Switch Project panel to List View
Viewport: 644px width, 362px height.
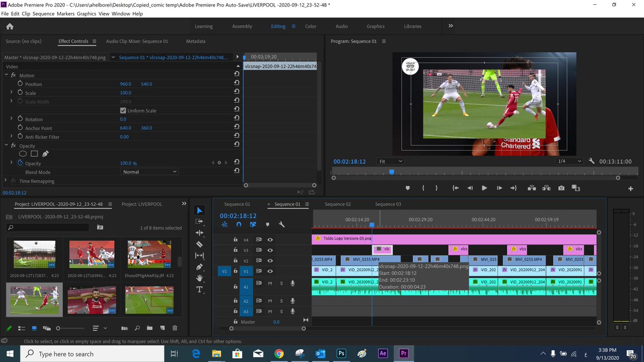(x=22, y=328)
